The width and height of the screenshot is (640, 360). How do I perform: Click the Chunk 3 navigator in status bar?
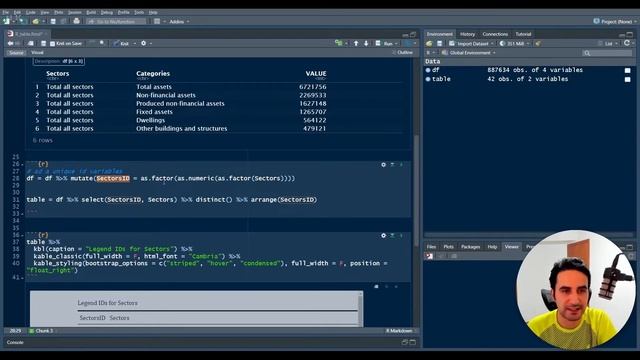(41, 331)
